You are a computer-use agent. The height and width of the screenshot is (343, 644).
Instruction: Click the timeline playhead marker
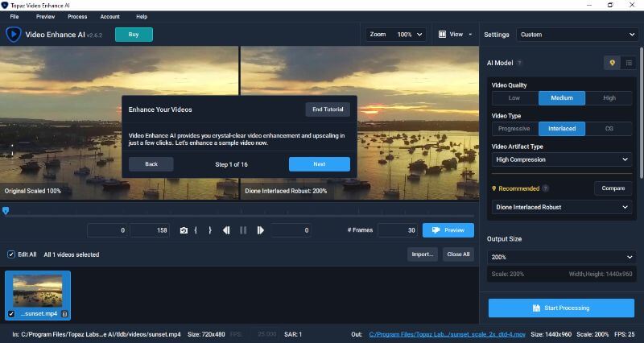(6, 211)
